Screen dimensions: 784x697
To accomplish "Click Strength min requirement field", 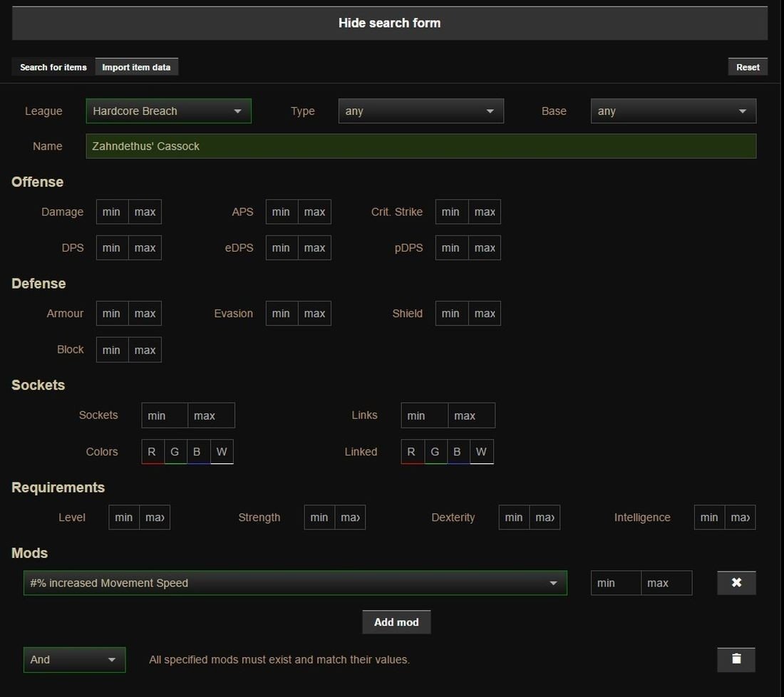I will (x=319, y=517).
